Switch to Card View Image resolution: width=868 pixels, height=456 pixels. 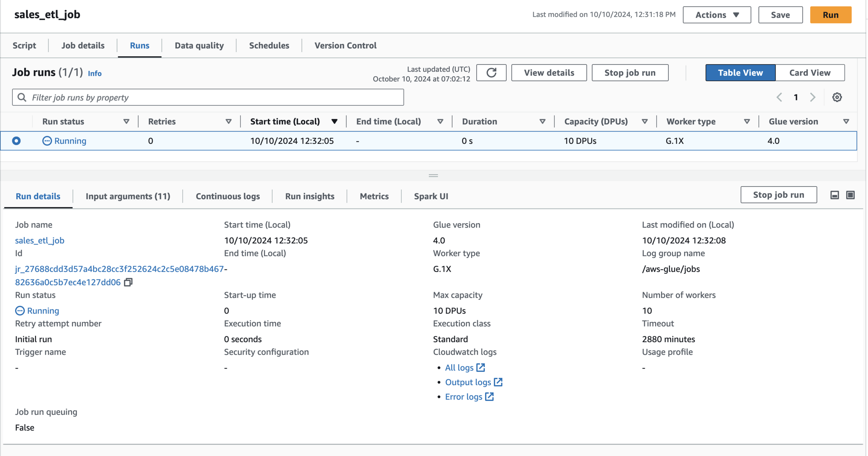tap(810, 73)
